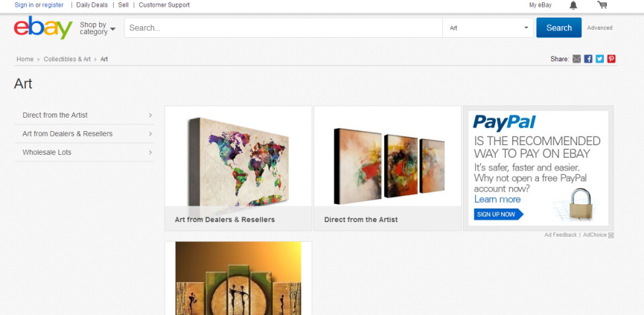This screenshot has width=644, height=315.
Task: Expand the Shop by category dropdown
Action: (x=98, y=28)
